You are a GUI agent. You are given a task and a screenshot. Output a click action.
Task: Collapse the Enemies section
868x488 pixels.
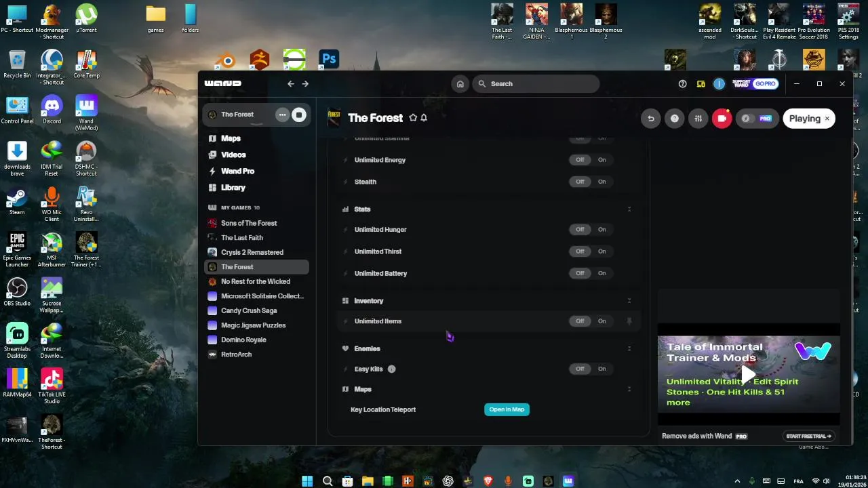629,349
